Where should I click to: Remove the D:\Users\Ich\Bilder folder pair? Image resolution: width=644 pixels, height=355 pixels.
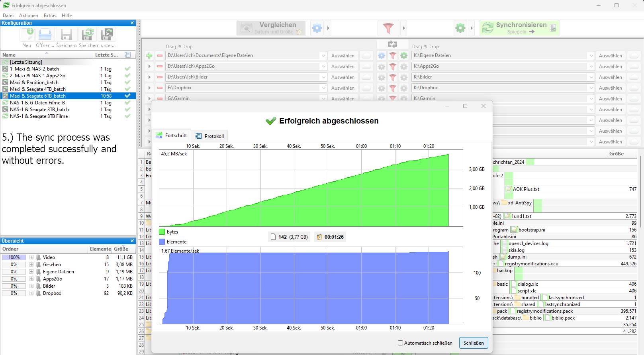160,77
